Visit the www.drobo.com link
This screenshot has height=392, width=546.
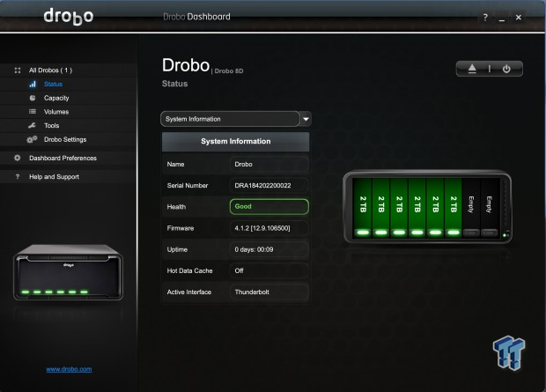(x=69, y=369)
